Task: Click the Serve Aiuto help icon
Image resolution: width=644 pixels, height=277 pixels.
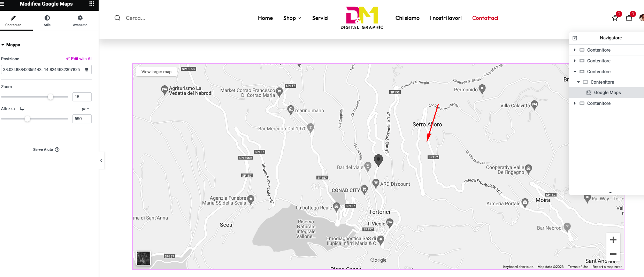Action: (x=57, y=149)
